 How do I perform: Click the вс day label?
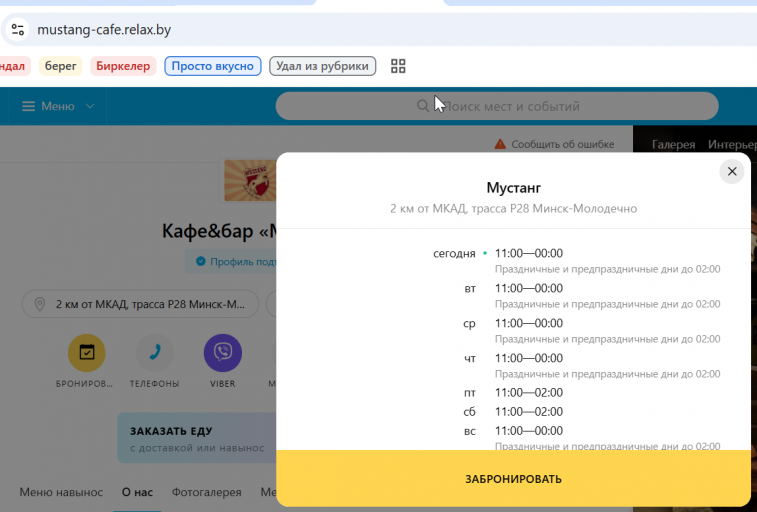470,431
